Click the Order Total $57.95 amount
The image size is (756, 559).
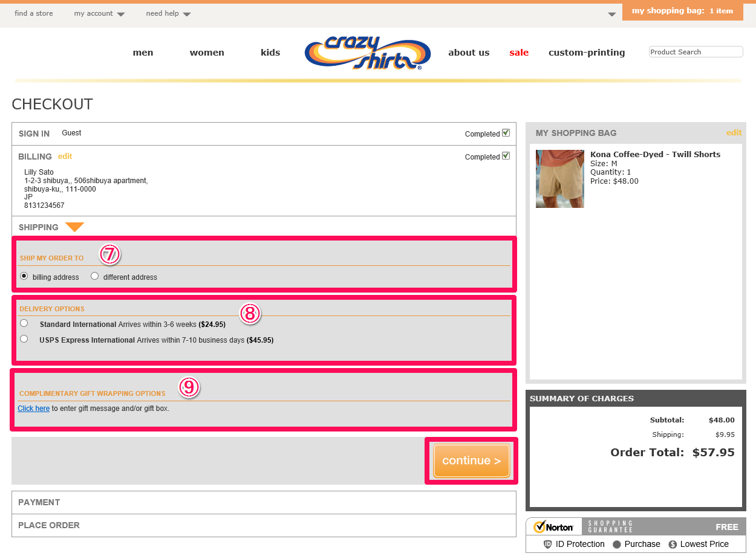click(713, 452)
